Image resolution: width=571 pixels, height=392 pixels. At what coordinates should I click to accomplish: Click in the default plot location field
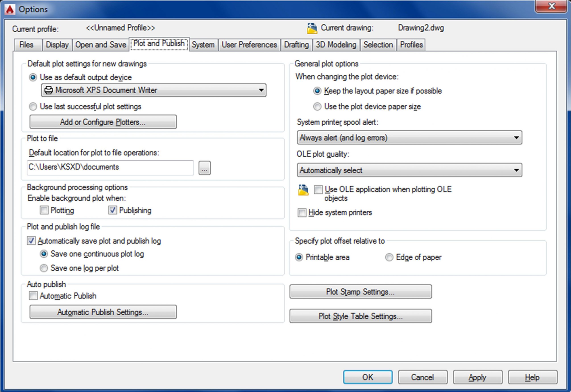tap(110, 168)
